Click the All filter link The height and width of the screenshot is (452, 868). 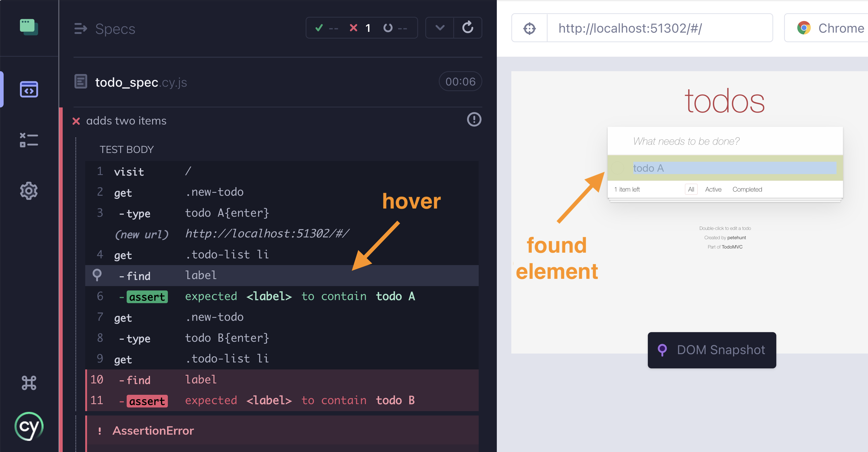coord(691,189)
